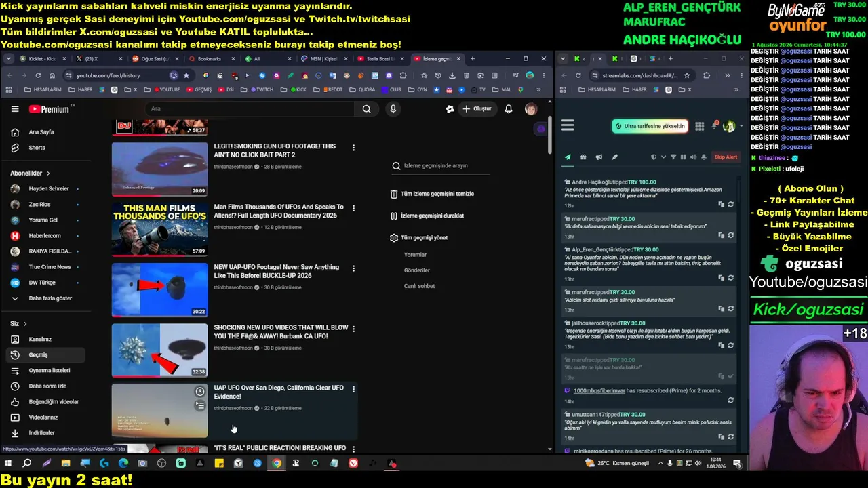Open the YouTube account avatar menu

[x=531, y=109]
